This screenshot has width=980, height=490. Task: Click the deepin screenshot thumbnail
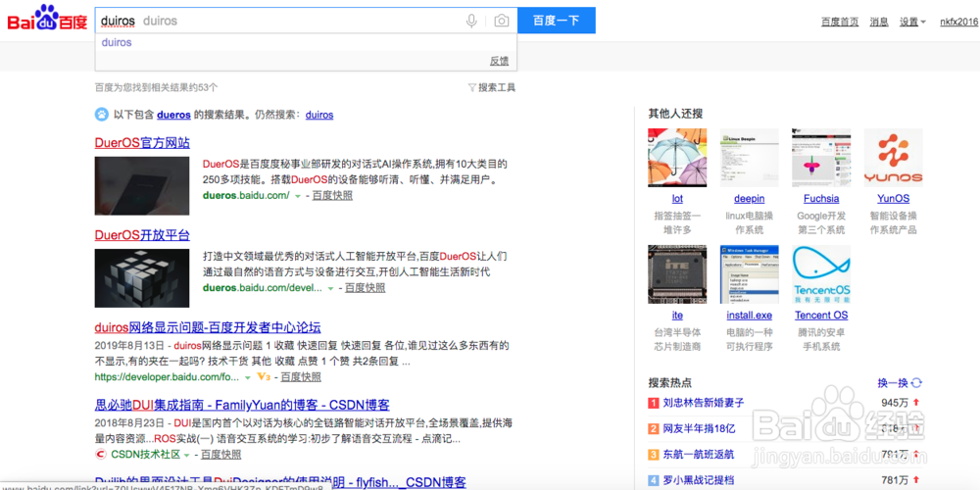tap(750, 158)
